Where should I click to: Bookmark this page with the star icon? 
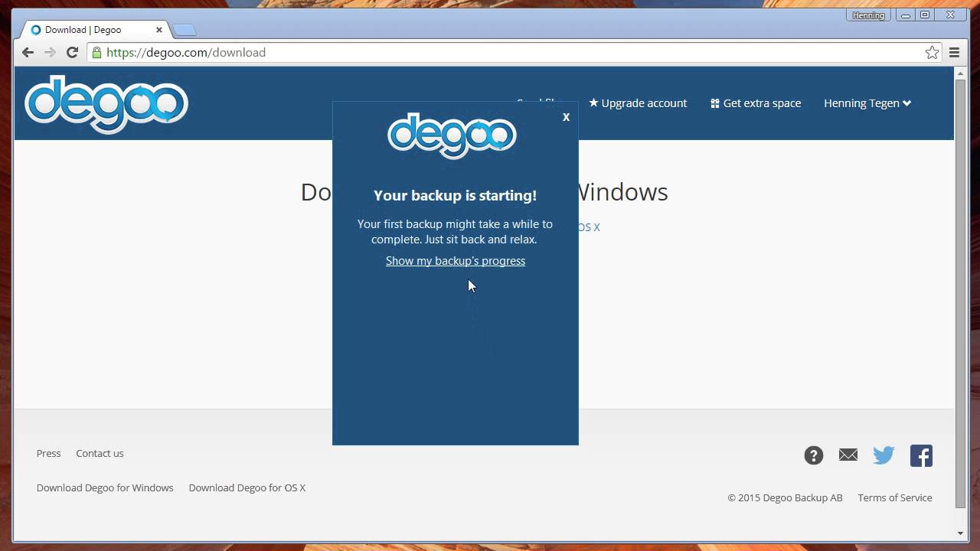932,52
